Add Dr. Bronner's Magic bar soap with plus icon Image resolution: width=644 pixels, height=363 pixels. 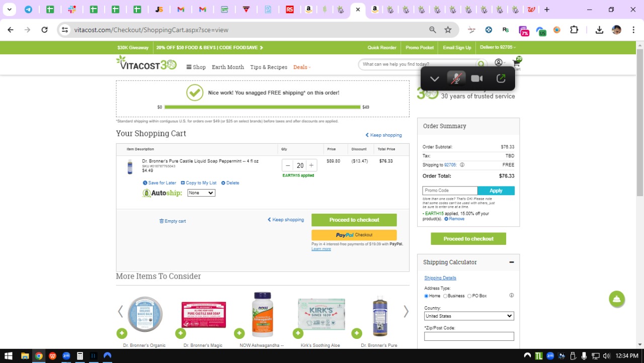coord(181,333)
